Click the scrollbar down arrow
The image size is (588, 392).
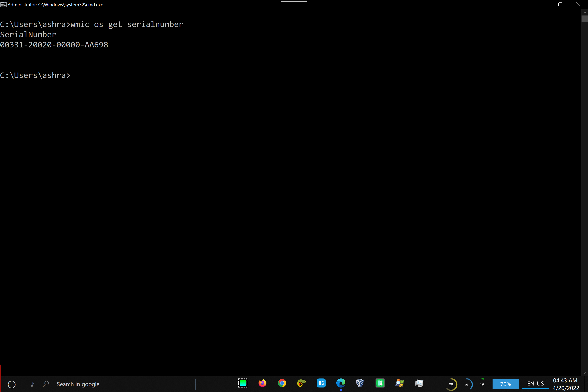pos(584,373)
